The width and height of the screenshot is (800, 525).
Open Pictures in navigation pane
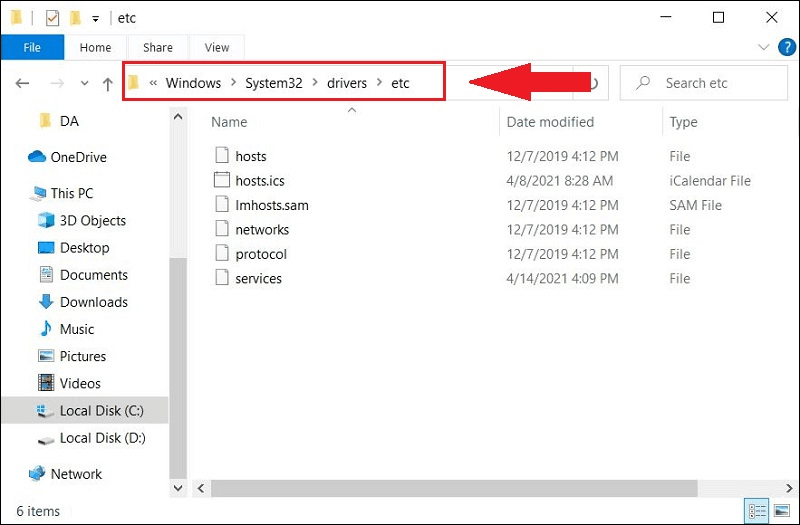(x=72, y=356)
